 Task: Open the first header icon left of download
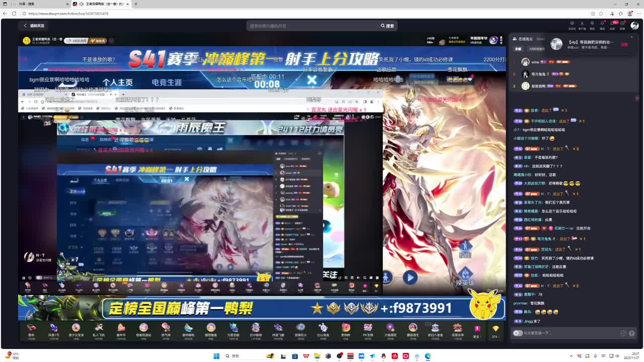572,23
